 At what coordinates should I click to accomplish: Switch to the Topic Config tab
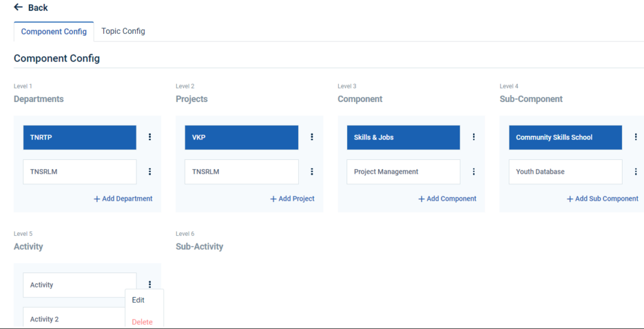click(x=123, y=31)
